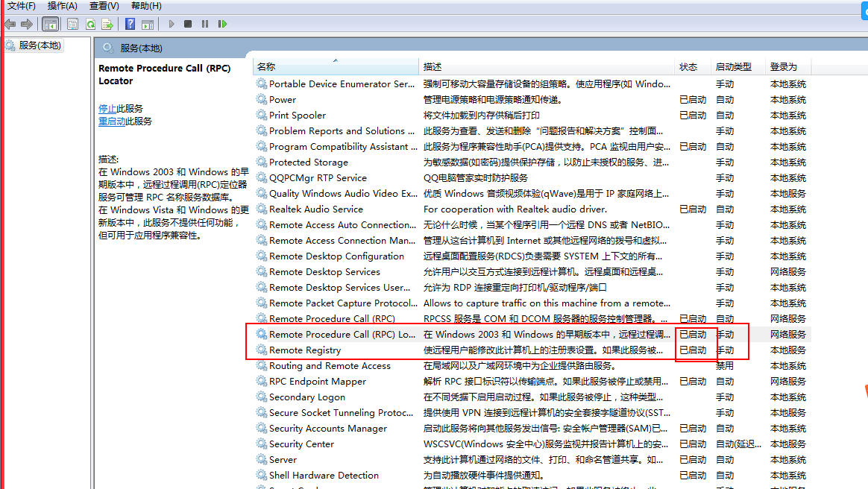Click the action pane toggle icon
Screen dimensions: 868x489
pos(148,24)
